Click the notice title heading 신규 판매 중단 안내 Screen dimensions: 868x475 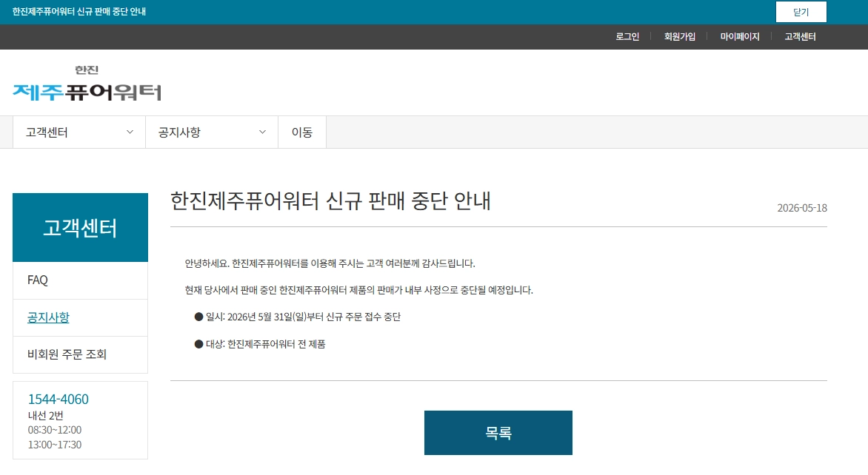pyautogui.click(x=330, y=201)
